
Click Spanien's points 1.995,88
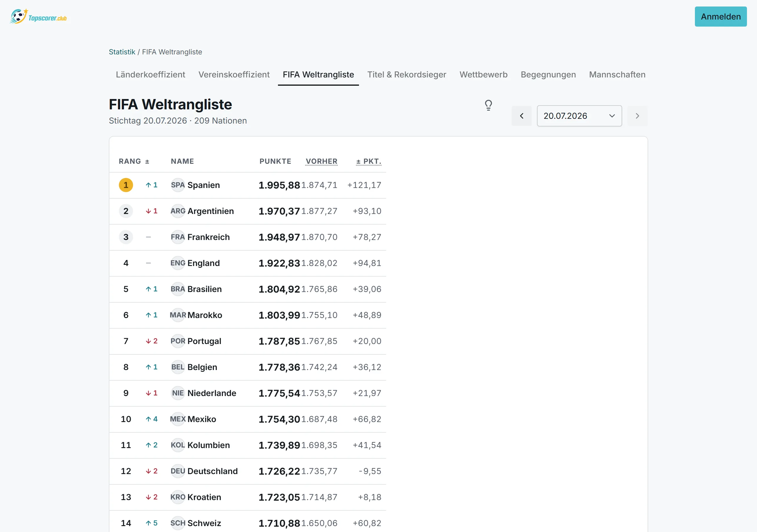(279, 185)
